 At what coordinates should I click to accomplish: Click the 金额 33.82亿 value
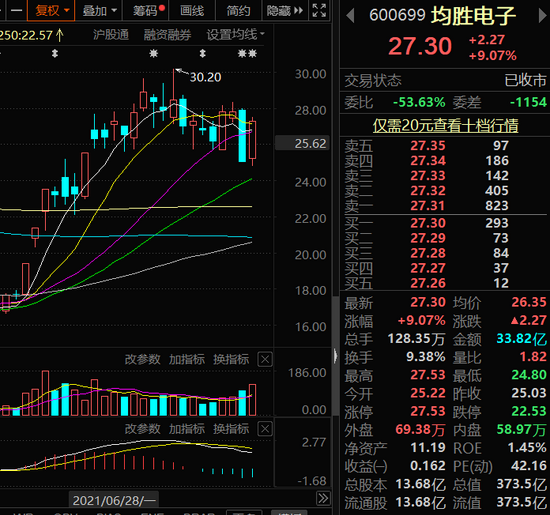tap(521, 339)
